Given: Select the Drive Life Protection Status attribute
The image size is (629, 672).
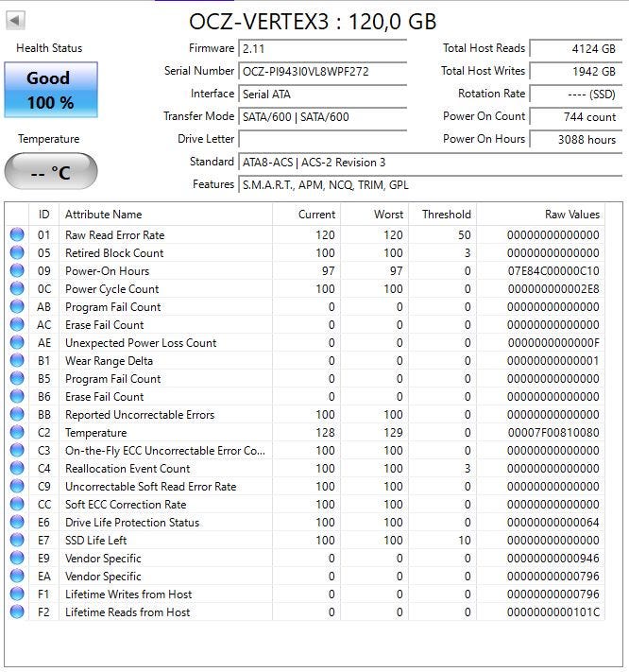Looking at the screenshot, I should pos(132,523).
